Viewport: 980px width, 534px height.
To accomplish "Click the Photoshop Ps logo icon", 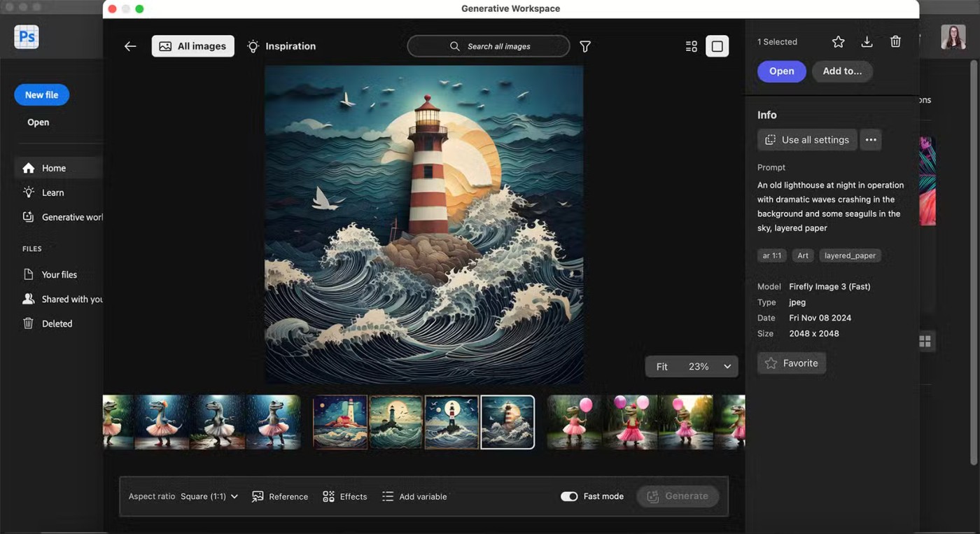I will [x=27, y=36].
